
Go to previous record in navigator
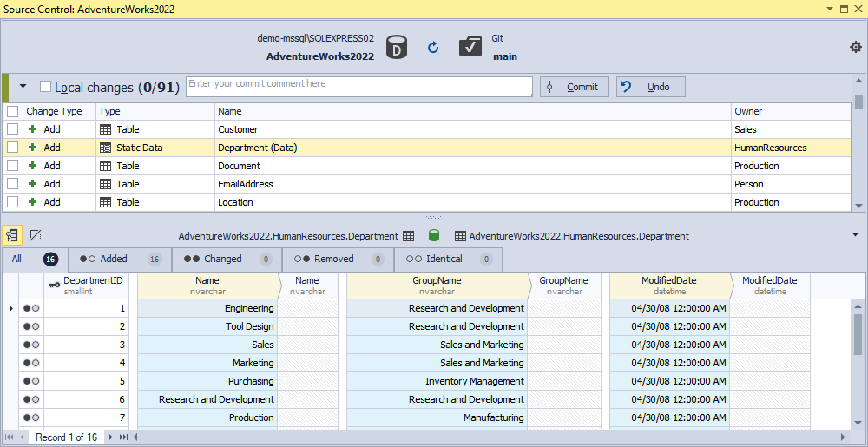23,437
